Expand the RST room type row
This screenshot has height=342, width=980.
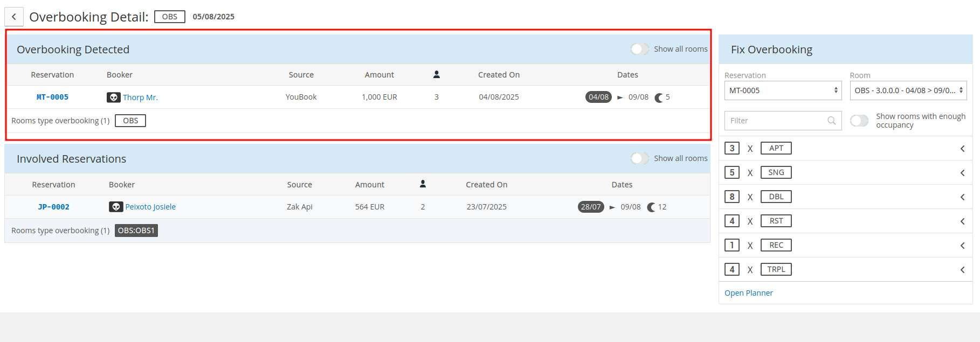click(962, 221)
